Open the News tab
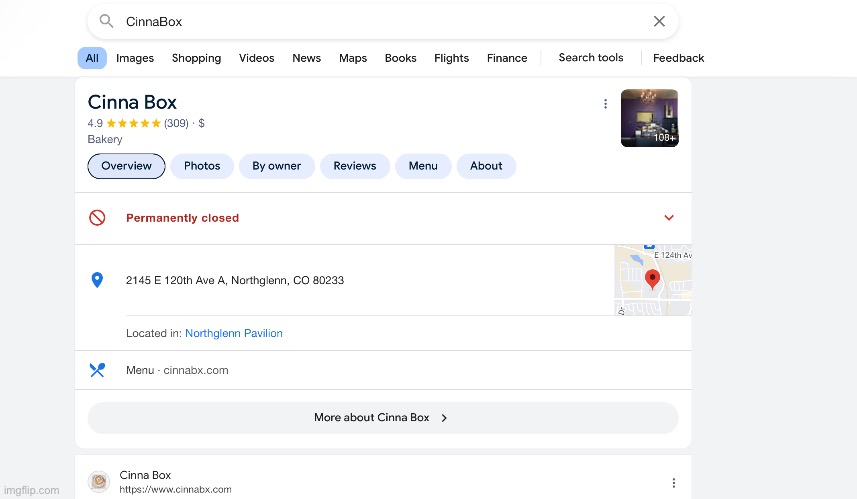 pos(307,58)
